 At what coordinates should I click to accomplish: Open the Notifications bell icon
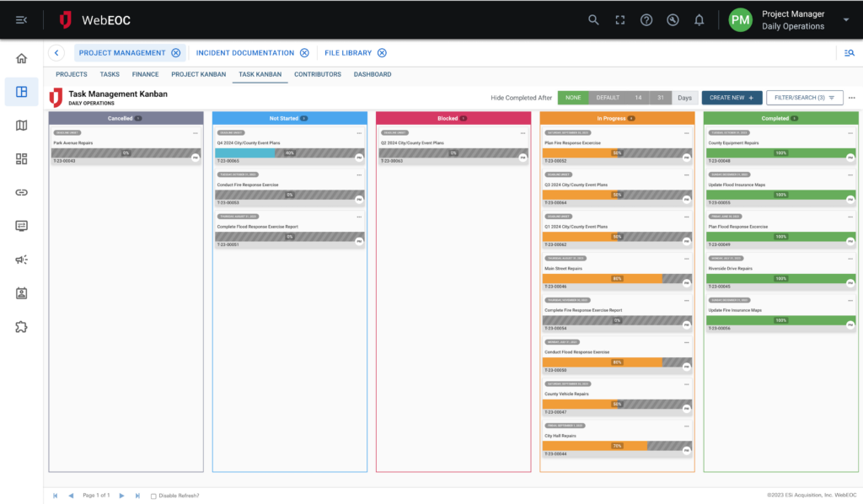(x=699, y=19)
